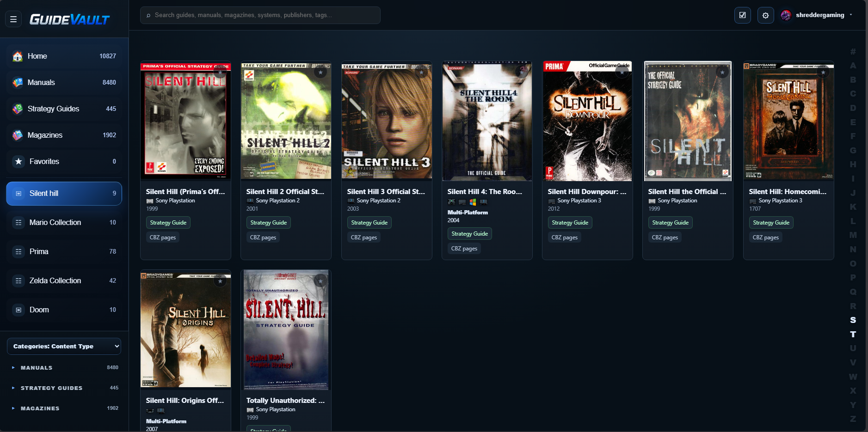This screenshot has height=432, width=868.
Task: Click the Home house icon in sidebar
Action: 18,56
